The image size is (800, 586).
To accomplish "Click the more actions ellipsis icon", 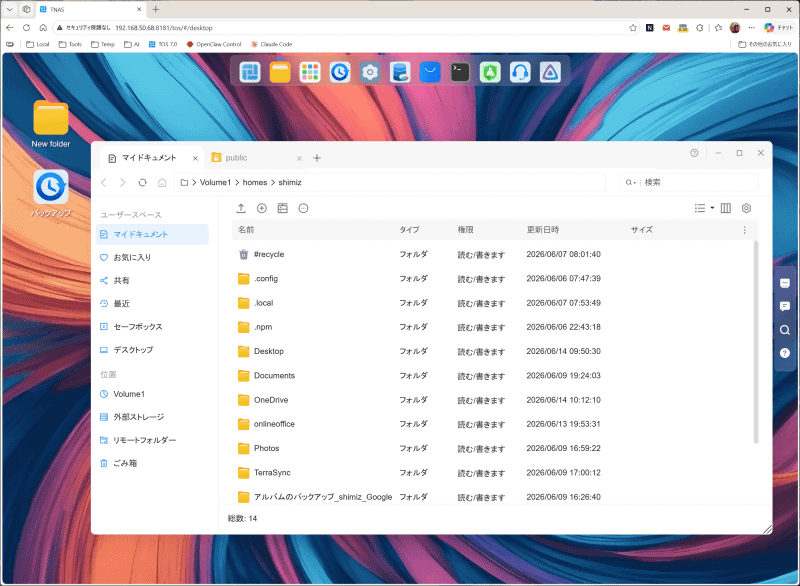I will [x=304, y=208].
